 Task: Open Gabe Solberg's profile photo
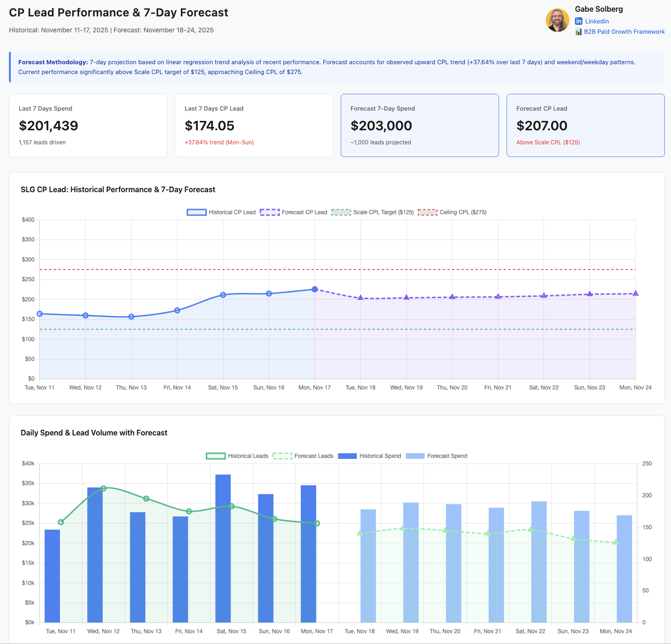(558, 20)
